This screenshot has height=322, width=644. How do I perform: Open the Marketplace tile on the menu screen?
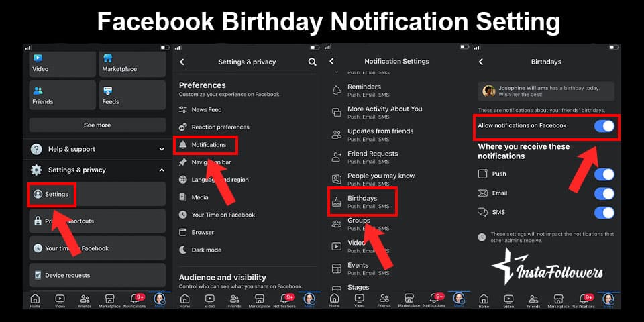coord(132,64)
